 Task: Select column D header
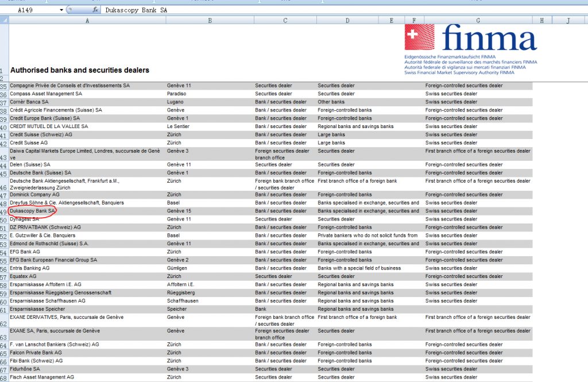pyautogui.click(x=347, y=21)
